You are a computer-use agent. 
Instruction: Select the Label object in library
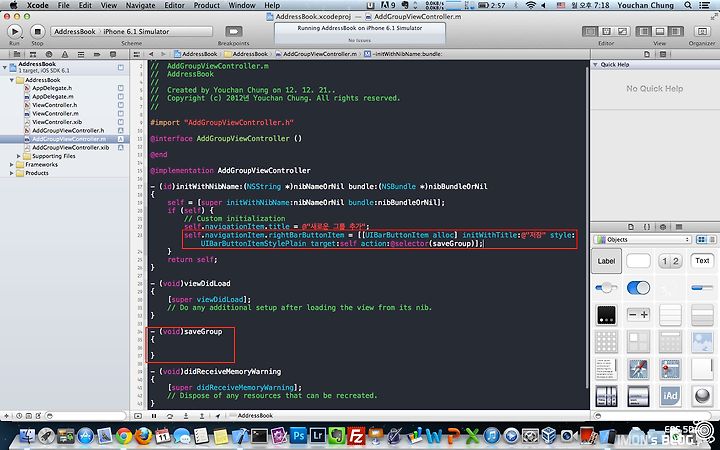point(606,261)
